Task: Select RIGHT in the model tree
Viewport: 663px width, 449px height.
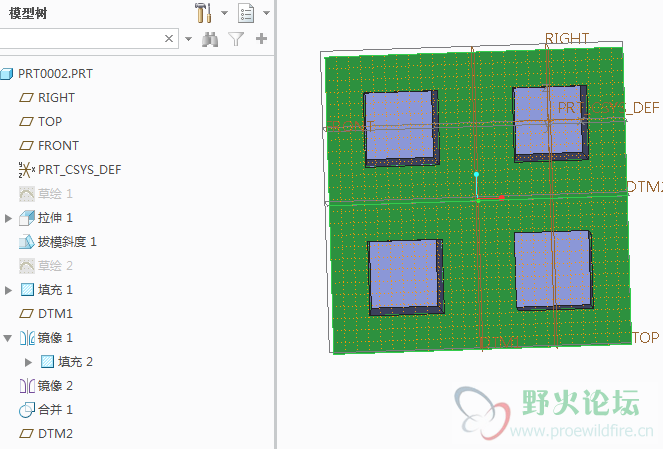Action: (x=56, y=98)
